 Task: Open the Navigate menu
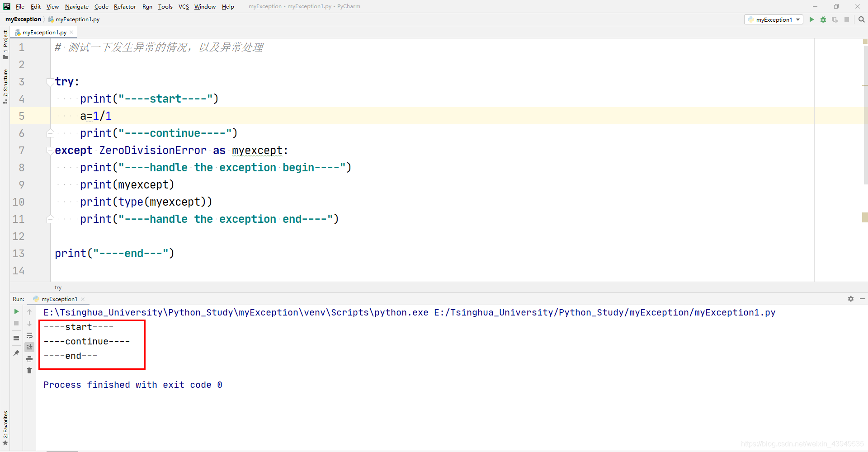[x=77, y=6]
